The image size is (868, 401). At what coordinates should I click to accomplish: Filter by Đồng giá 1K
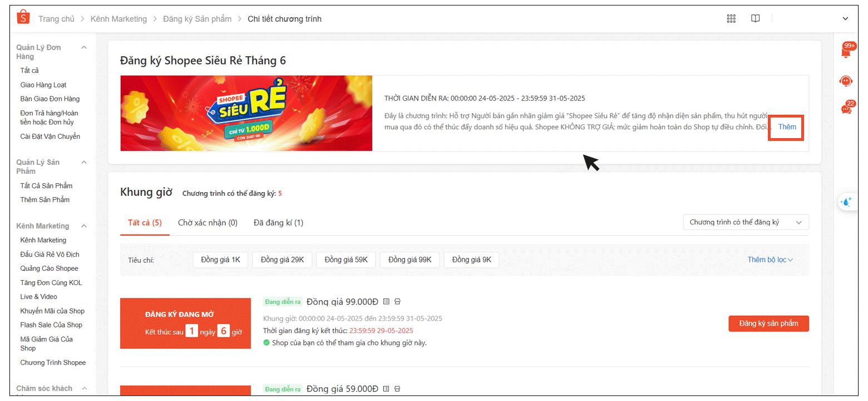[x=220, y=260]
